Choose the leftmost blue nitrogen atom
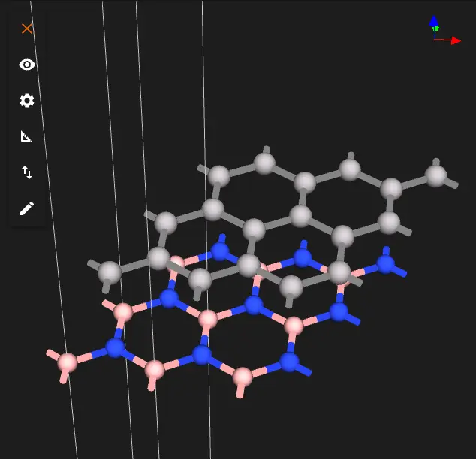 (114, 347)
